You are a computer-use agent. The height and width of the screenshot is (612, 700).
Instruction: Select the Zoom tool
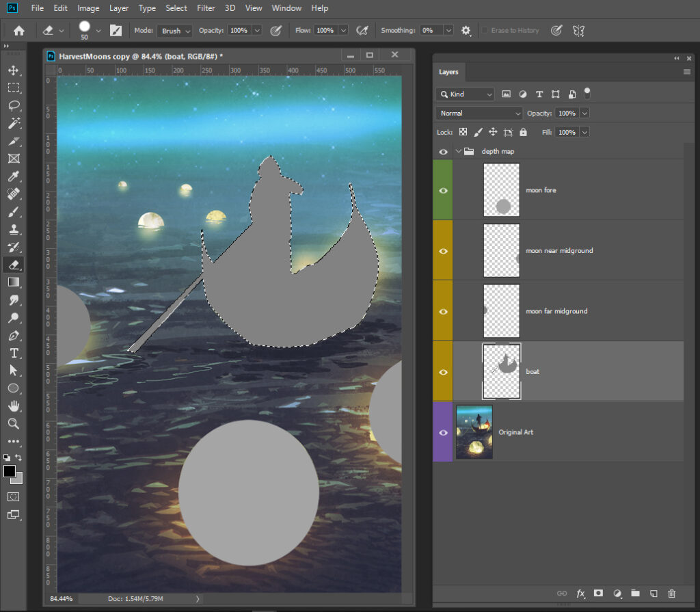[13, 424]
